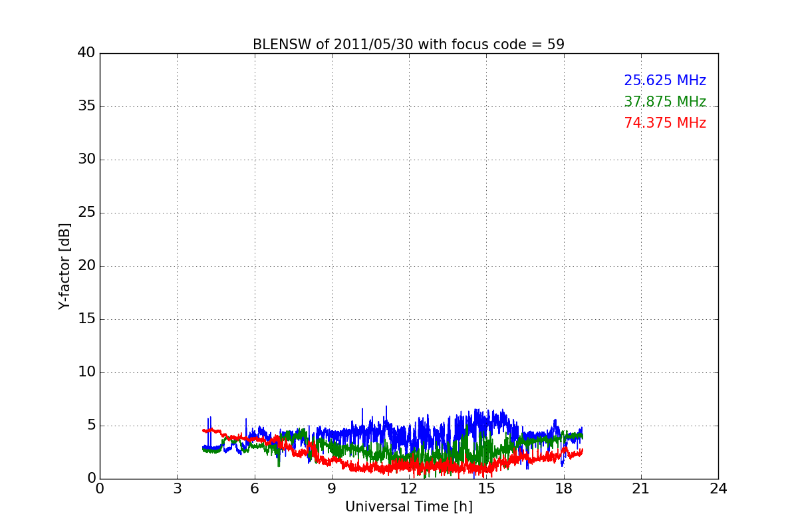Click the y-axis tick label "10"

click(x=86, y=372)
